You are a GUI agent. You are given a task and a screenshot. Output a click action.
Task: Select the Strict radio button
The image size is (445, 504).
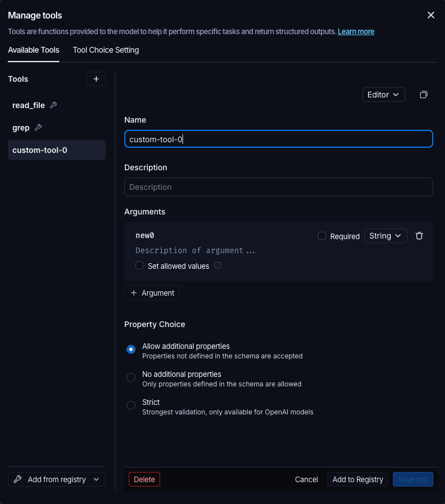(x=131, y=405)
